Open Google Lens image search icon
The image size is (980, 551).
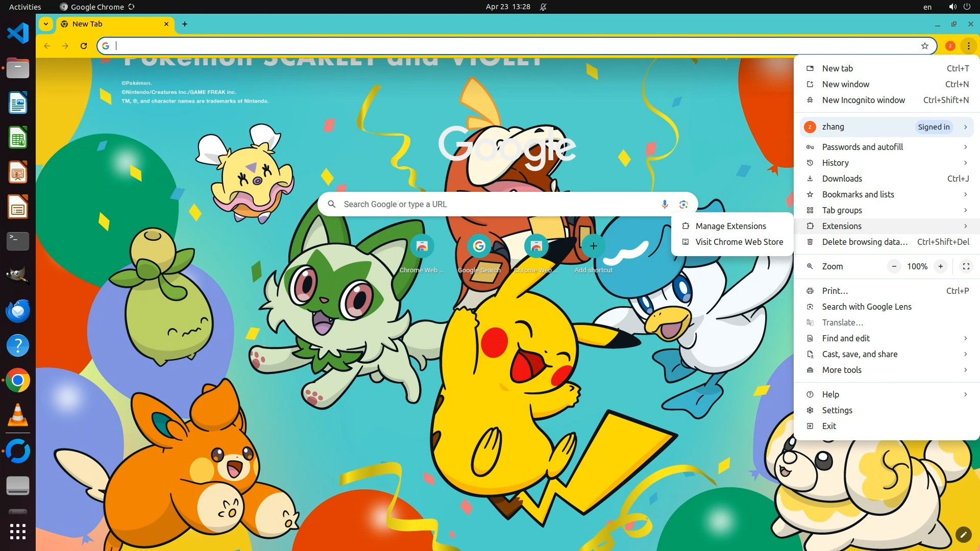(683, 204)
